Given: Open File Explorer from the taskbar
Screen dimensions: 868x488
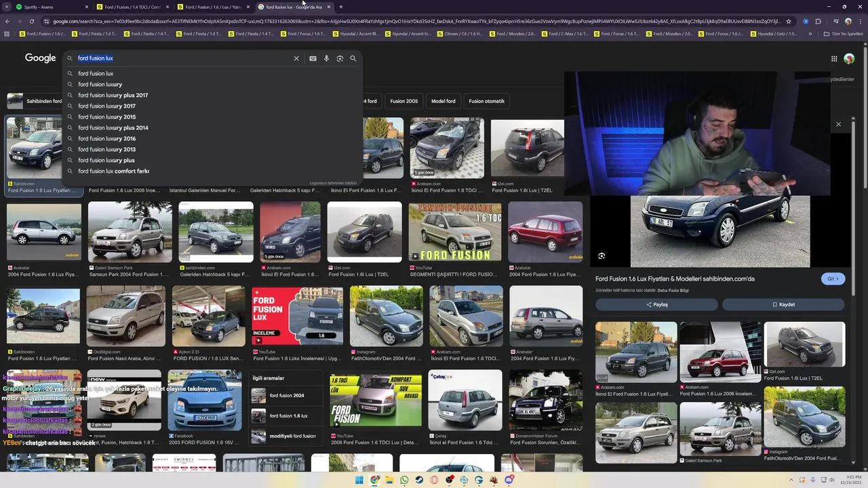Looking at the screenshot, I should (x=389, y=480).
